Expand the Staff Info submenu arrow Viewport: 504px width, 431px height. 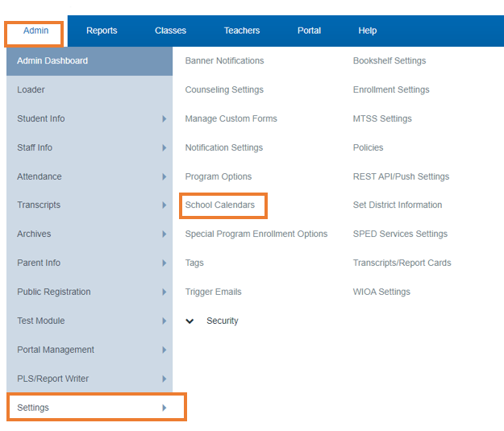[165, 147]
